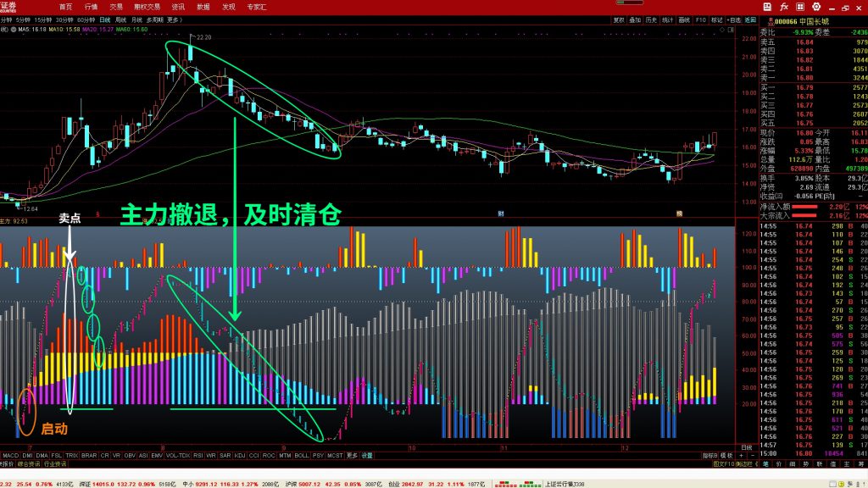Expand 更多 period options
868x488 pixels.
pyautogui.click(x=175, y=19)
